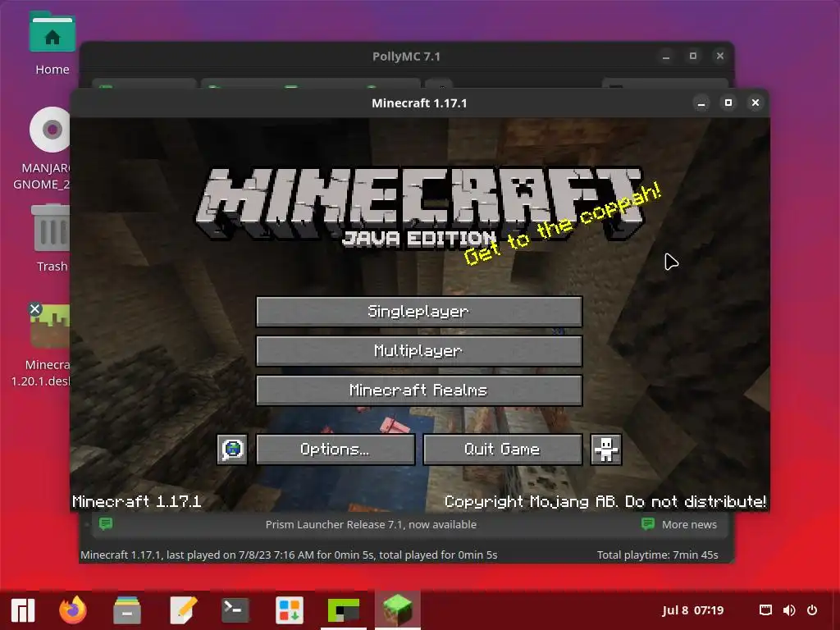This screenshot has height=630, width=840.
Task: Open the Manjaro application menu in taskbar
Action: (x=23, y=610)
